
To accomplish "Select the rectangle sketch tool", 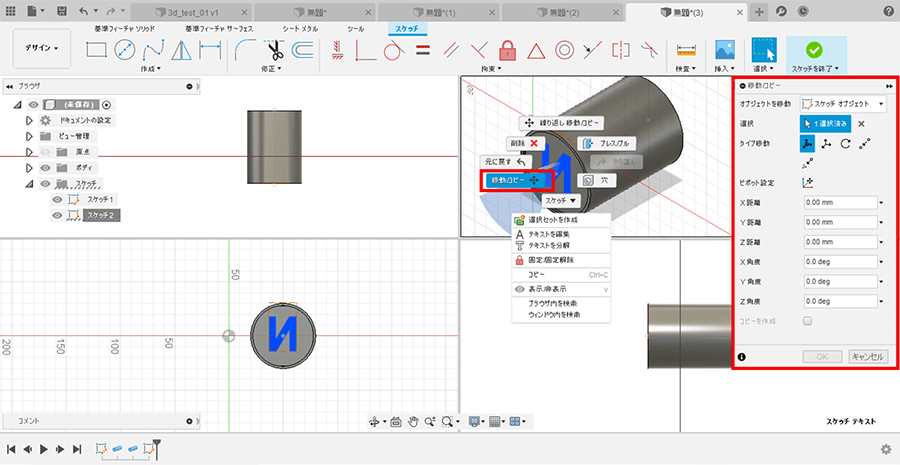I will (97, 49).
